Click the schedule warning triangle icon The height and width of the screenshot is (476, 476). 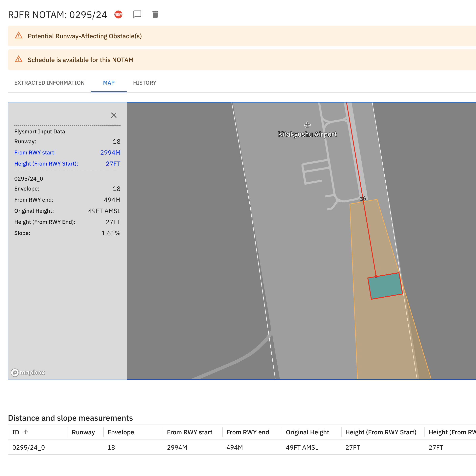pyautogui.click(x=19, y=60)
